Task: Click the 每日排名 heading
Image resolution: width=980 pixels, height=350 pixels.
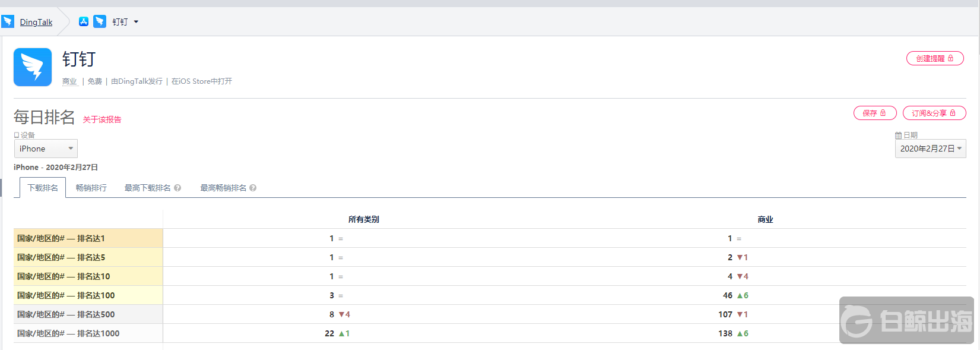Action: [x=45, y=117]
